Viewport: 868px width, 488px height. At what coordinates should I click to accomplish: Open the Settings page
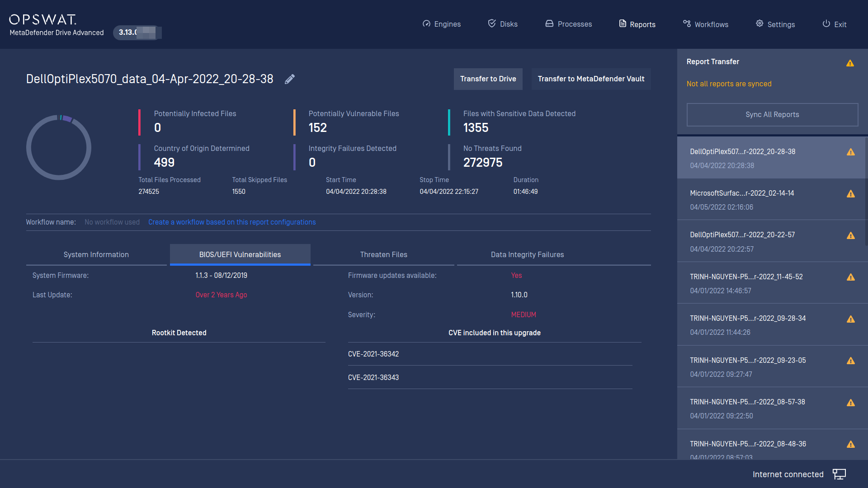[775, 24]
